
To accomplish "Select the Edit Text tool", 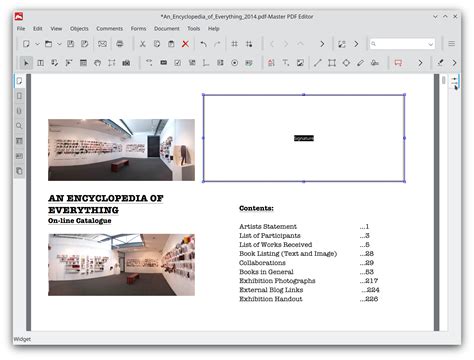I will point(40,63).
